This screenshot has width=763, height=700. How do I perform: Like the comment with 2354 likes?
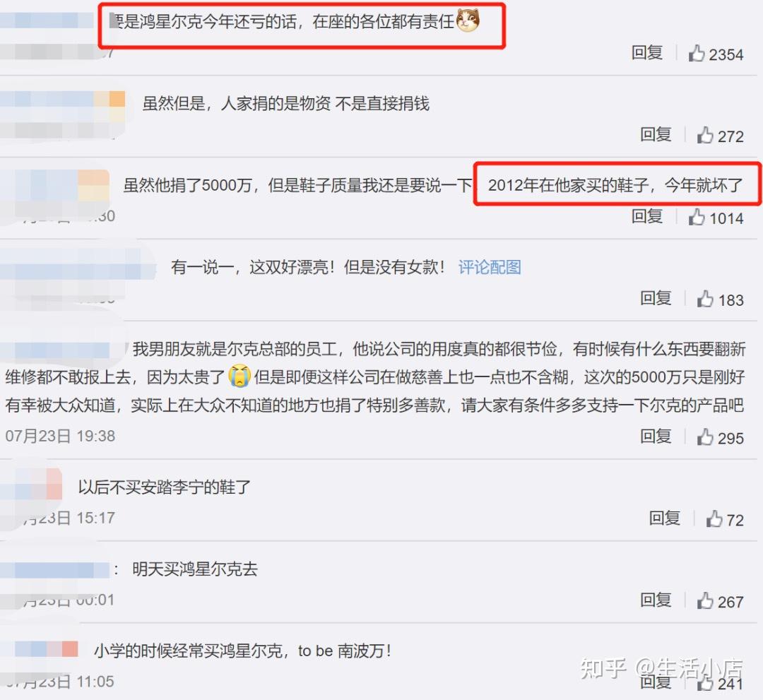(x=697, y=53)
